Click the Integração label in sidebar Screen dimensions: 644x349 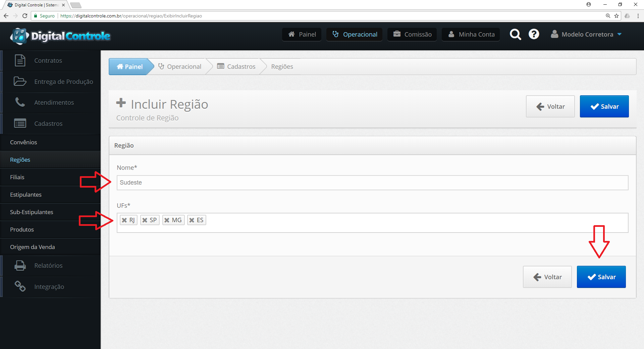point(49,287)
